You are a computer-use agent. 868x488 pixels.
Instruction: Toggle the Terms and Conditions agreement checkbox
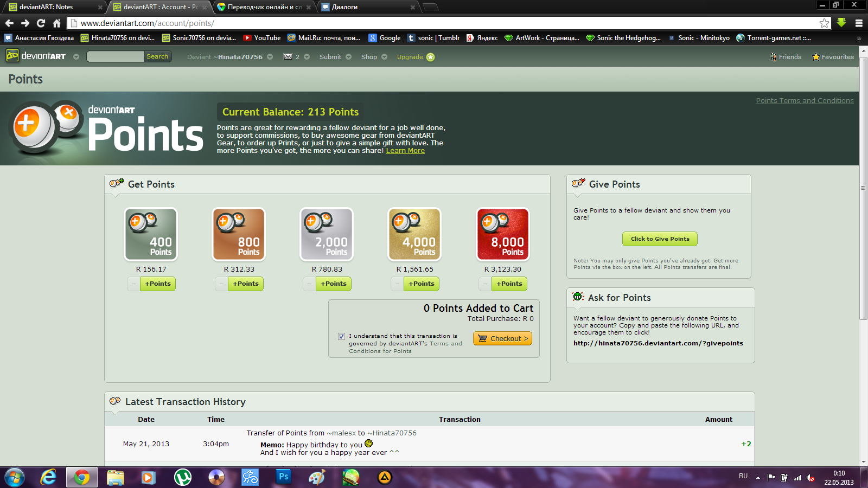[341, 336]
